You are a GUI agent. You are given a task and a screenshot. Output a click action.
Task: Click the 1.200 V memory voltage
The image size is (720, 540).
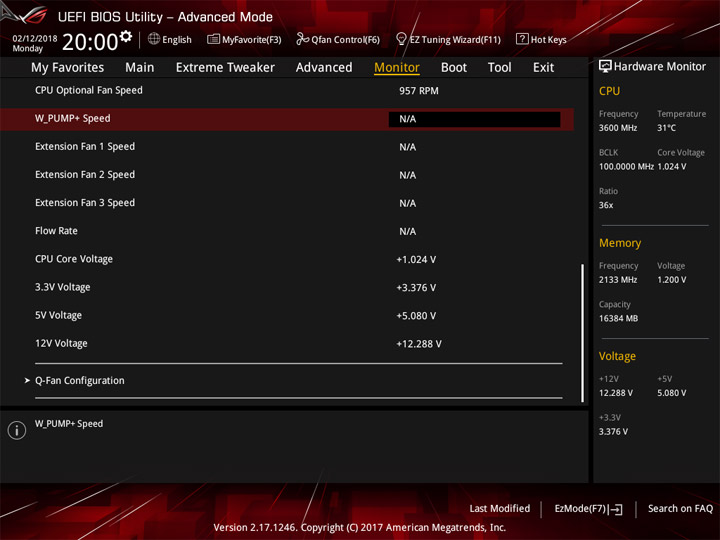pos(672,280)
